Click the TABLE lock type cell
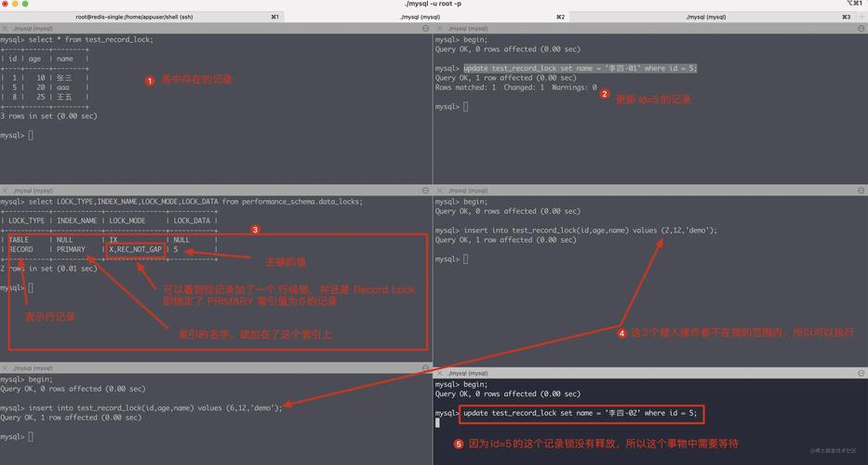 click(19, 240)
